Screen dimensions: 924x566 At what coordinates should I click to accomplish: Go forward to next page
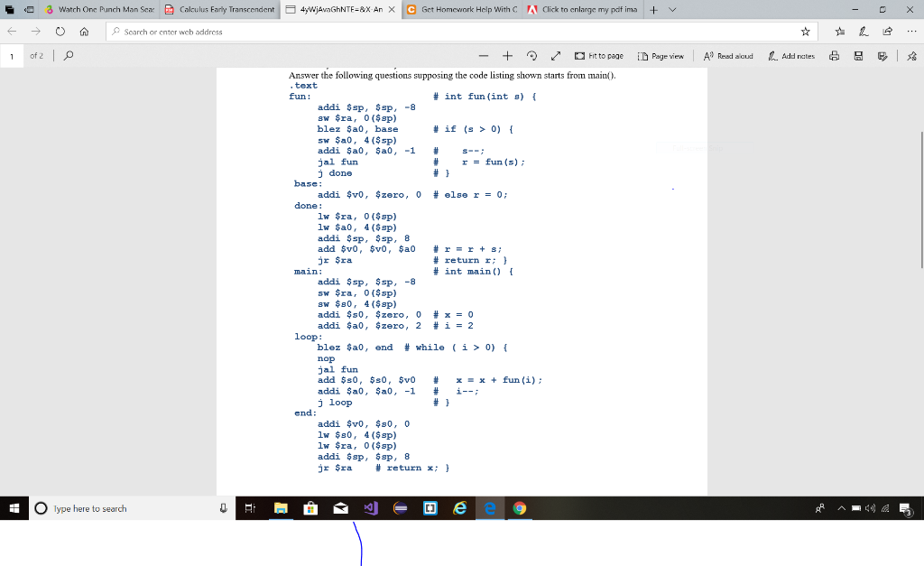click(x=36, y=32)
